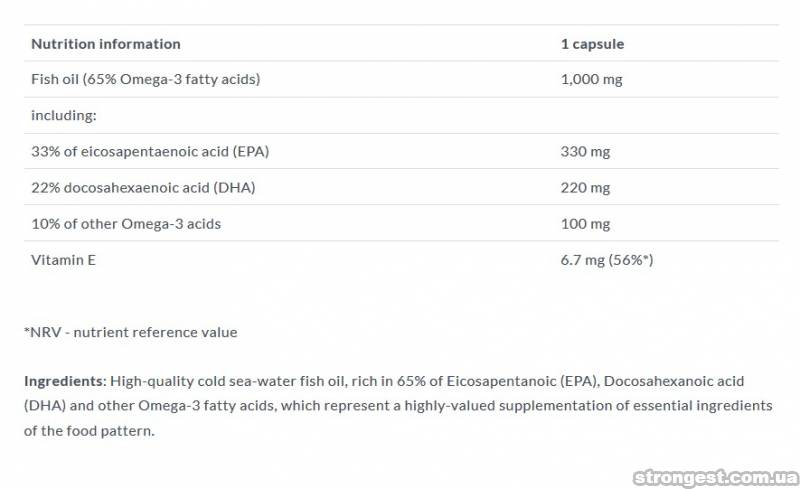Viewport: 800px width, 489px height.
Task: Click Fish oil 65% Omega-3 row label
Action: (145, 79)
